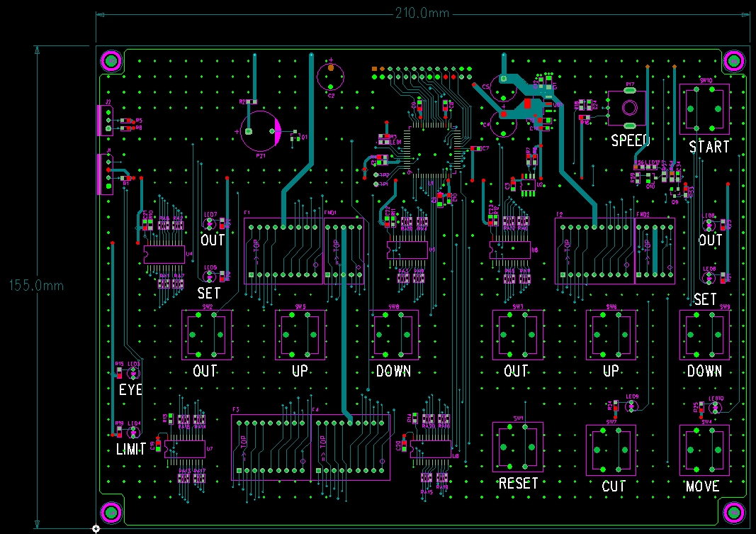Click the 210.0mm width dimension text
The image size is (756, 534).
[x=422, y=13]
